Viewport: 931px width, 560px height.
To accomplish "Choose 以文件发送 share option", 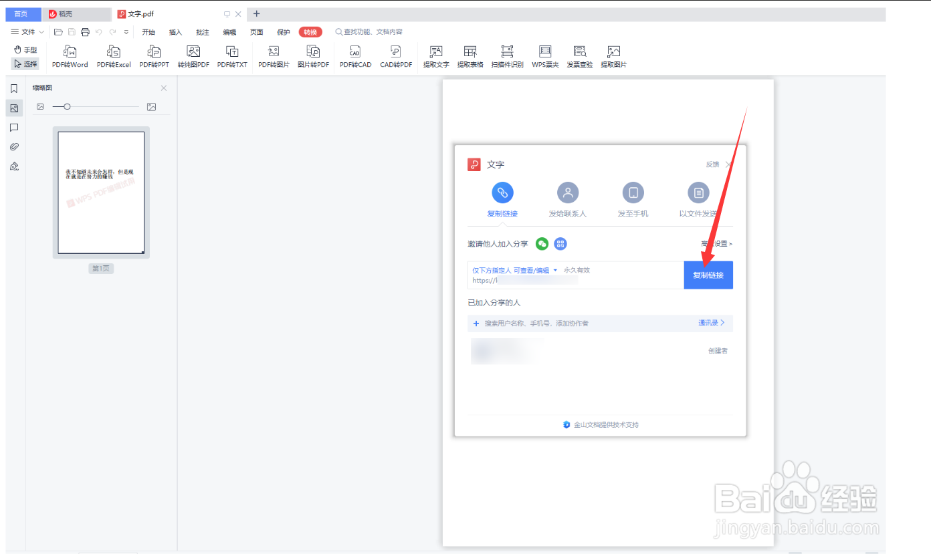I will [698, 200].
